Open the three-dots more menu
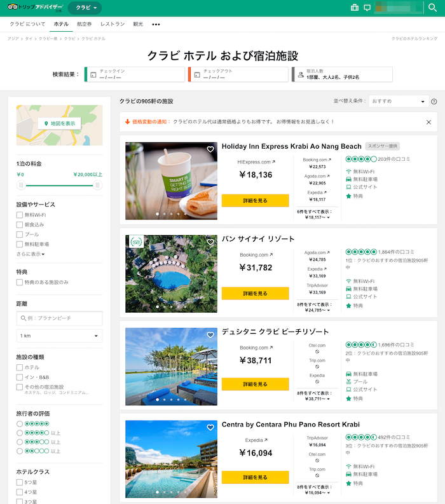The height and width of the screenshot is (504, 445). (156, 24)
